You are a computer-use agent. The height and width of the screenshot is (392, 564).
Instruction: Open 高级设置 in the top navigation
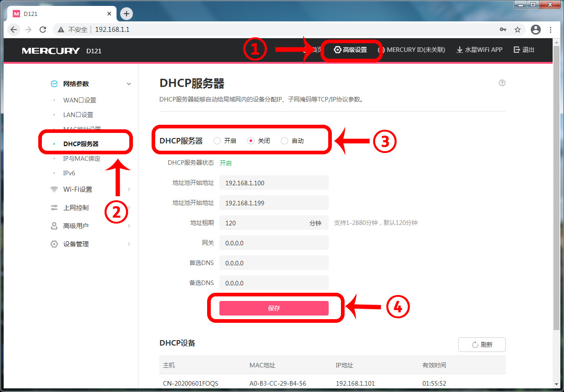pyautogui.click(x=351, y=50)
